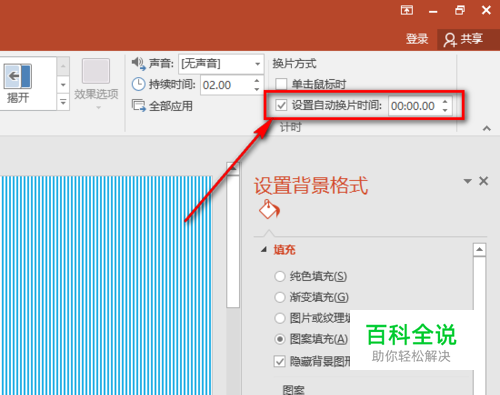Click 登录 sign-in link
This screenshot has width=500, height=395.
pyautogui.click(x=417, y=39)
